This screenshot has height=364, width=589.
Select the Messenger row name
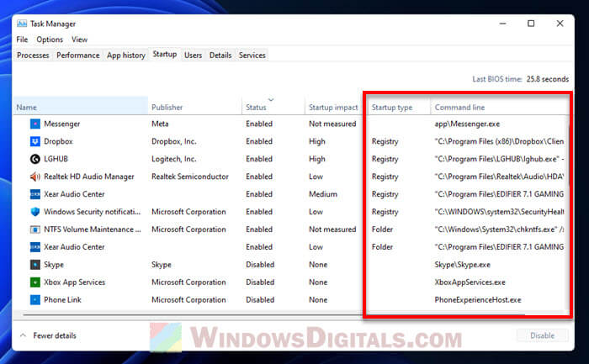(62, 124)
